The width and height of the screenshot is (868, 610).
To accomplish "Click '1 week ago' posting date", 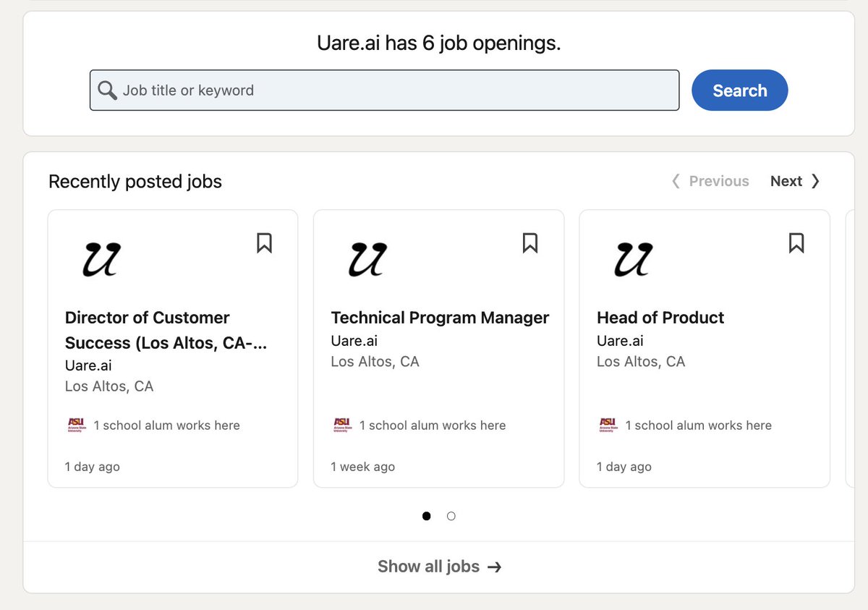I will point(363,467).
